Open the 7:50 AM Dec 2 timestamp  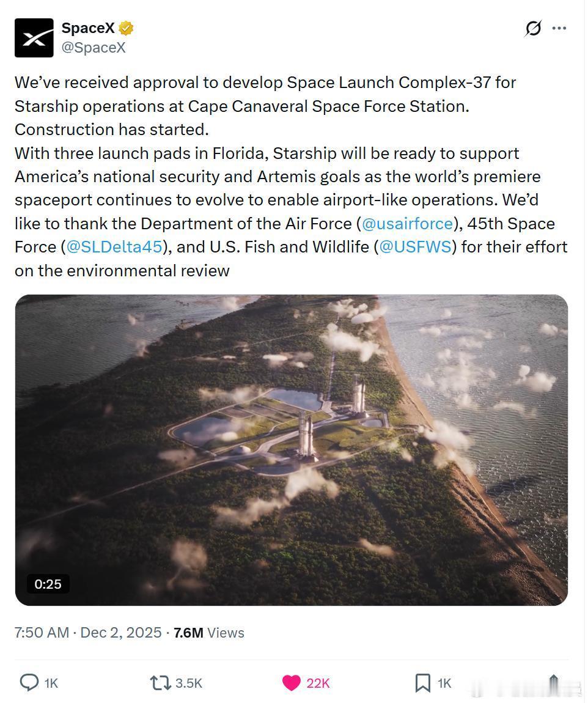click(x=88, y=633)
